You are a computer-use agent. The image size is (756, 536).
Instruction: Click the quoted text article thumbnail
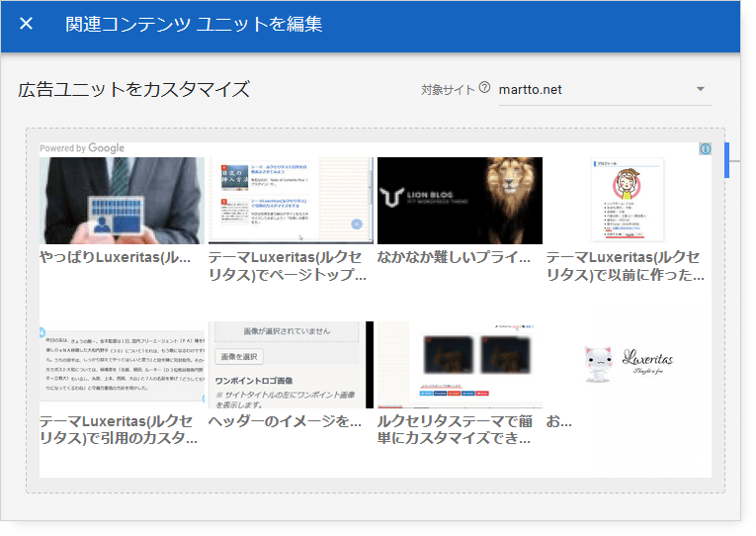[122, 364]
